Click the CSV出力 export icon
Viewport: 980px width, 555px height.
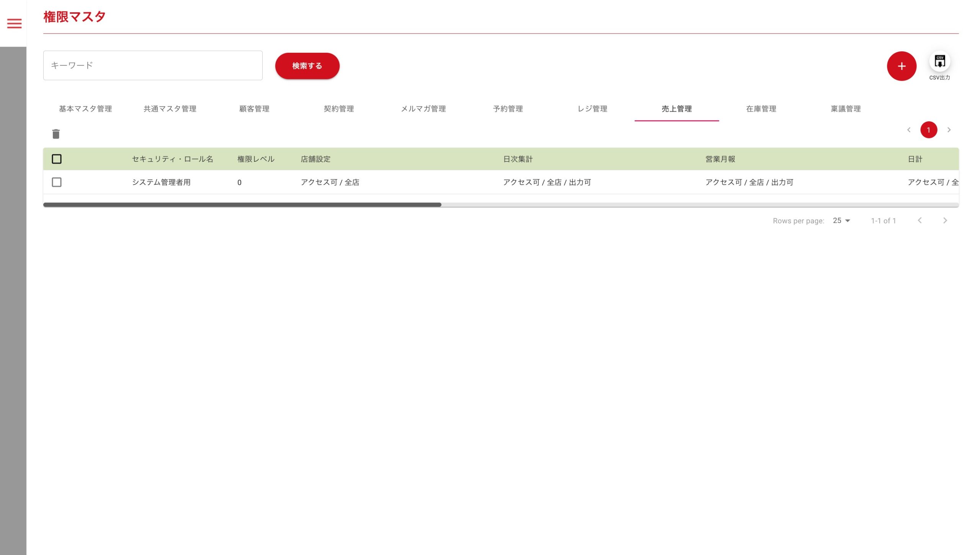pos(939,62)
